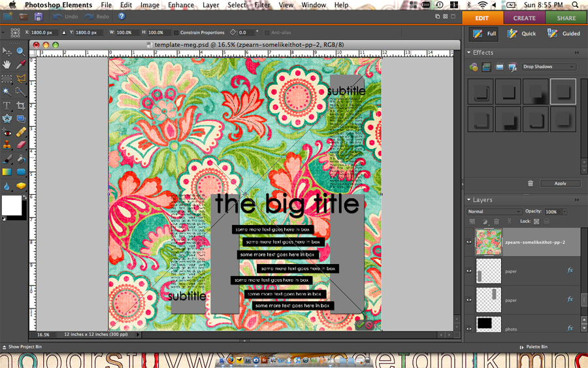Switch to the CREATE tab
Screen dimensions: 588x368
(524, 18)
